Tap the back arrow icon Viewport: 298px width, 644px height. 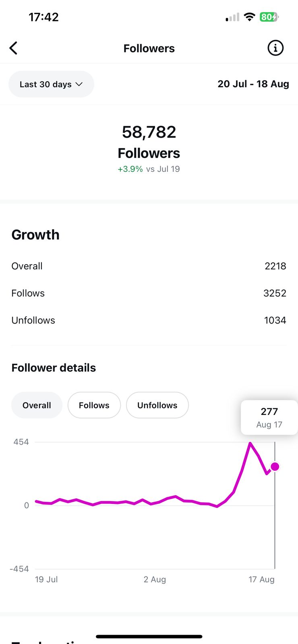click(x=14, y=48)
